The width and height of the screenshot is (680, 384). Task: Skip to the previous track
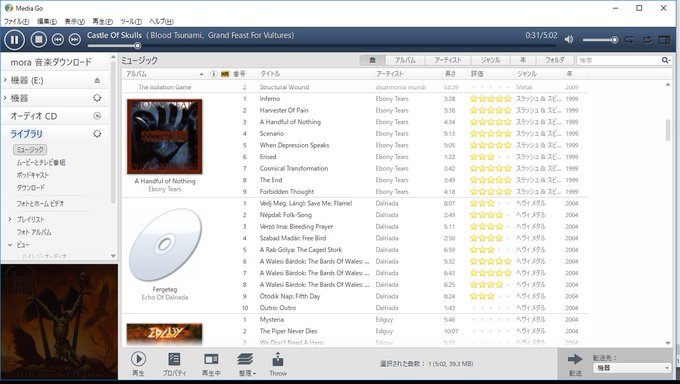tap(58, 39)
